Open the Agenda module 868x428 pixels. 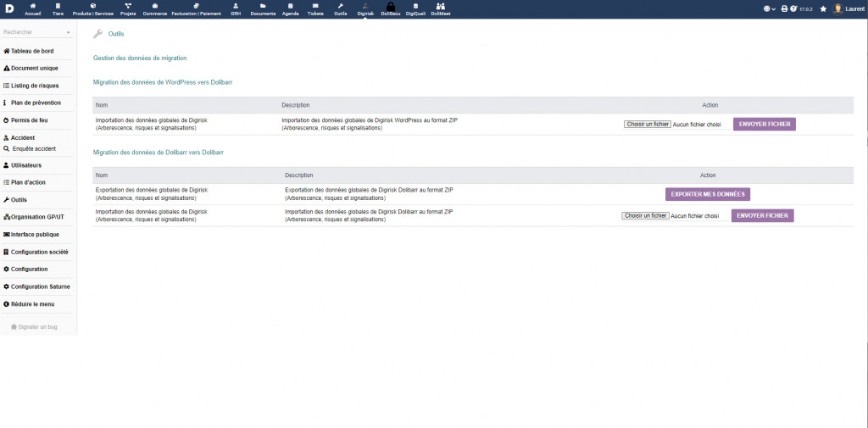[291, 8]
